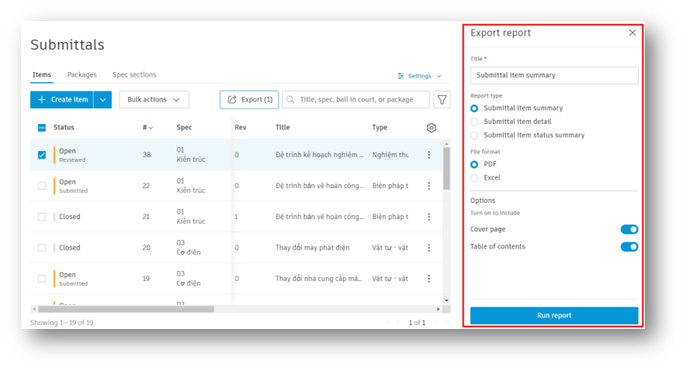Click 'Open Reviewed' status in row 38
The width and height of the screenshot is (687, 371).
72,155
